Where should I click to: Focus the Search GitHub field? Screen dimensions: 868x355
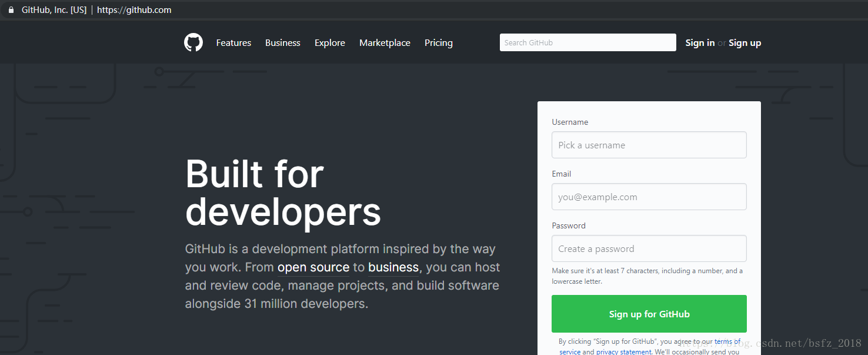pos(588,42)
